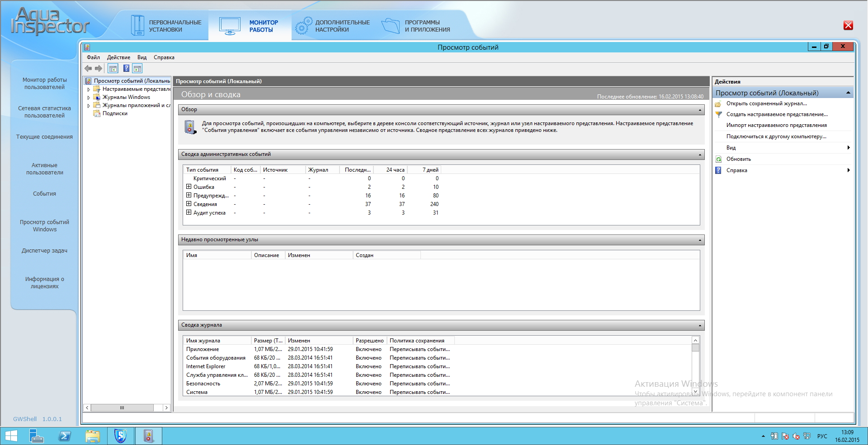Expand the Аудит успеха event row

pos(189,212)
